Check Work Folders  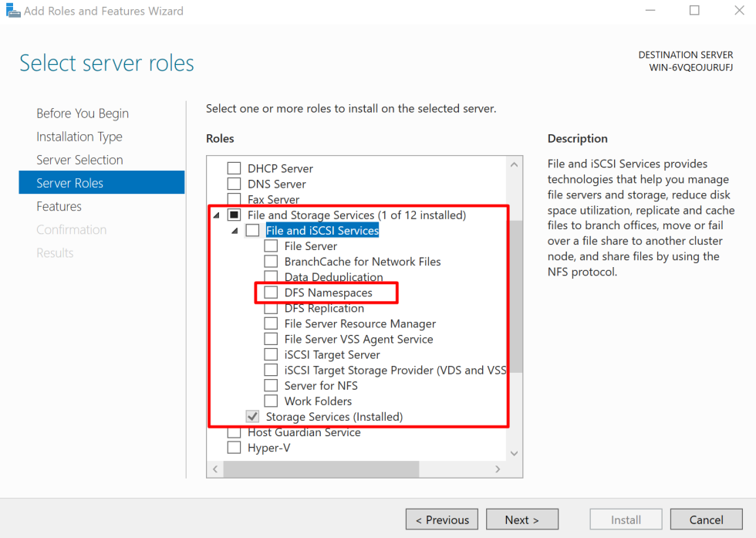271,401
